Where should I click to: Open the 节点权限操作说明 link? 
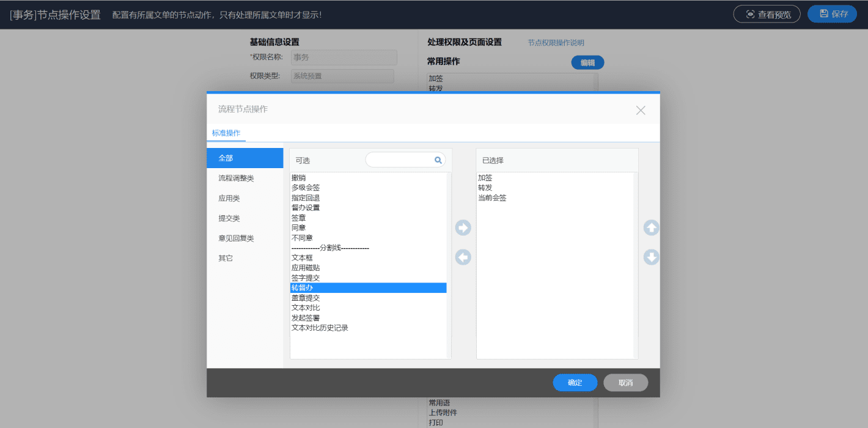pyautogui.click(x=556, y=43)
